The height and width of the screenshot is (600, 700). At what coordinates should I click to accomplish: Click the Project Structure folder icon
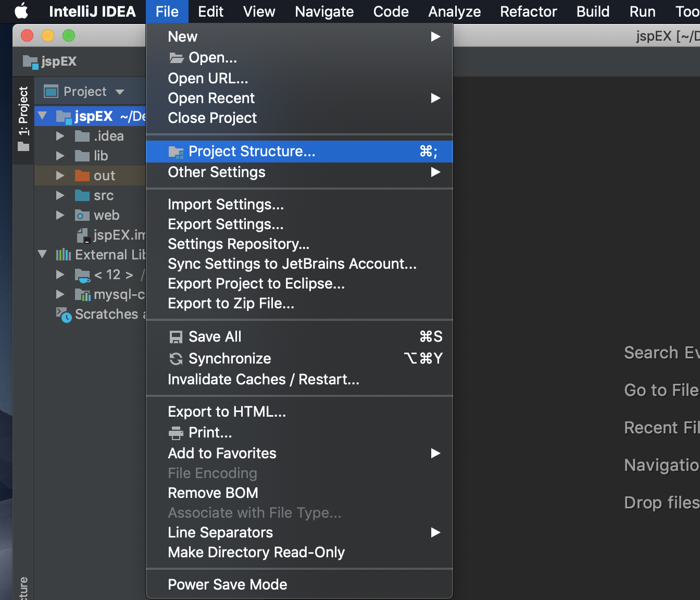pos(176,152)
